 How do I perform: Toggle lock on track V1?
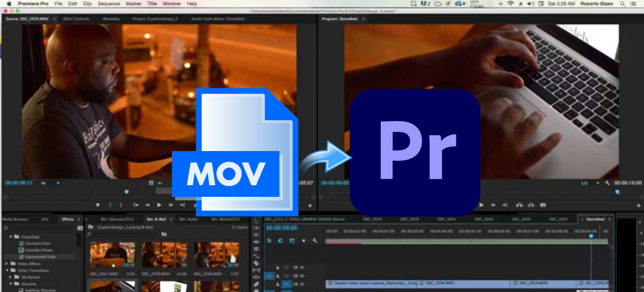coord(278,284)
